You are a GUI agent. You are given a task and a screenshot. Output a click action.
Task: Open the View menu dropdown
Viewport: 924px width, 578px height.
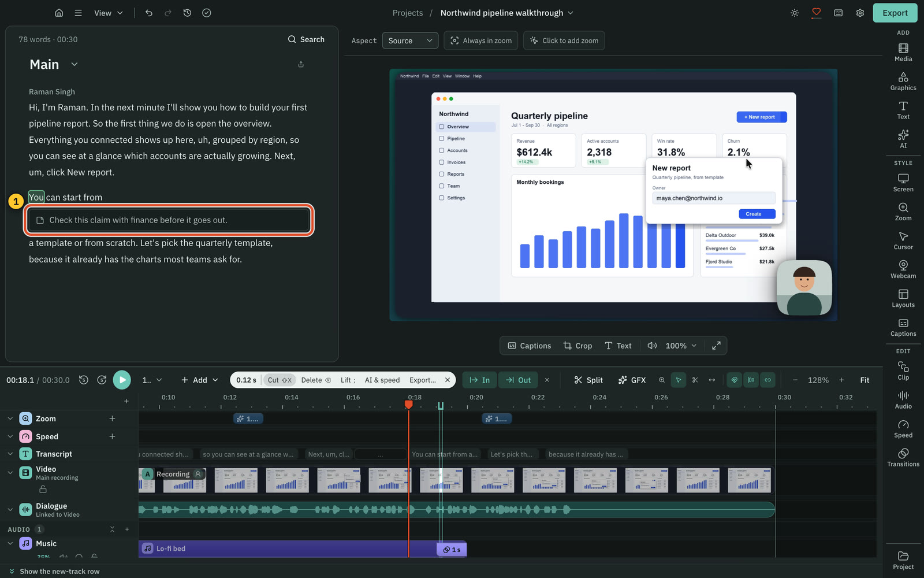click(109, 13)
